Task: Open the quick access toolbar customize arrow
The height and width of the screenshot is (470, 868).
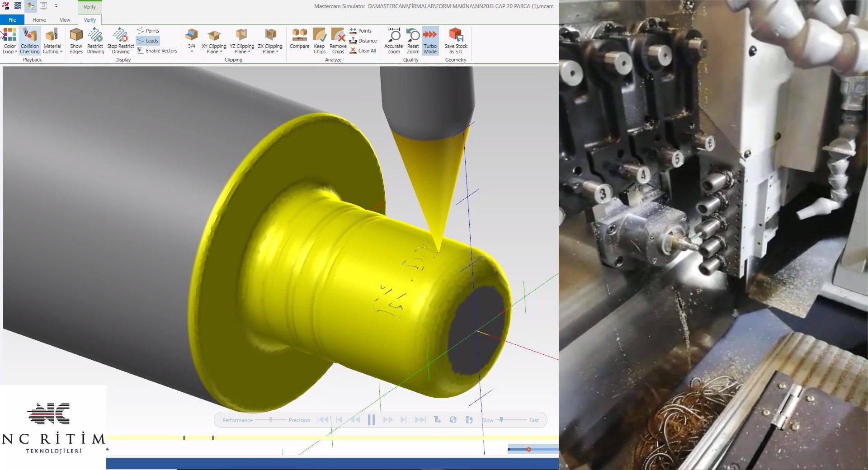Action: point(56,6)
